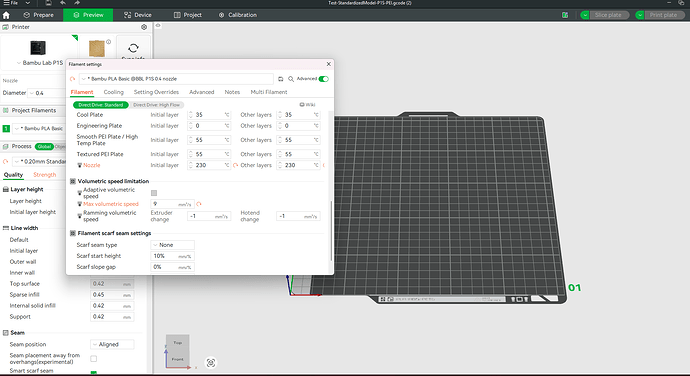690x376 pixels.
Task: Click the fit-view camera icon below the viewport
Action: tap(211, 363)
